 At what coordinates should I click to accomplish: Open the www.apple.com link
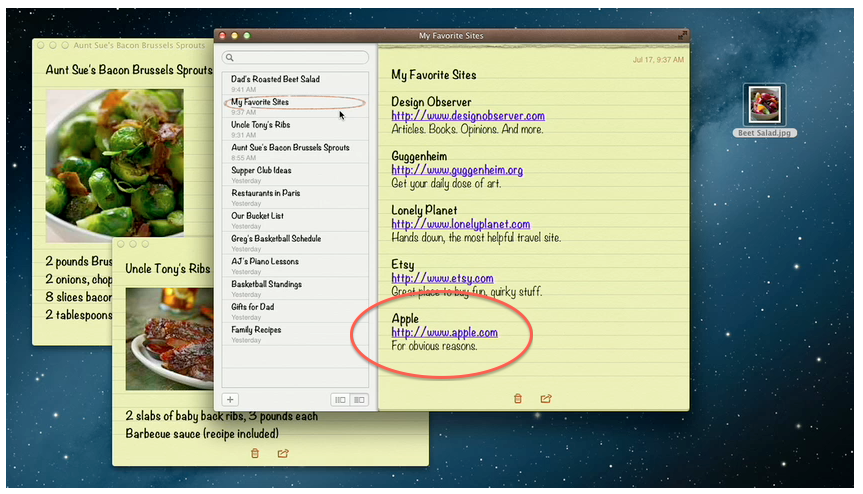click(444, 333)
